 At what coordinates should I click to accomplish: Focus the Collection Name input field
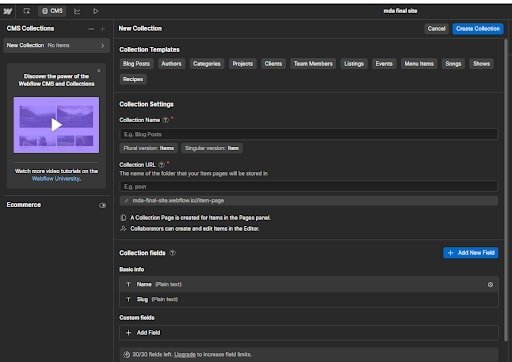tap(309, 134)
